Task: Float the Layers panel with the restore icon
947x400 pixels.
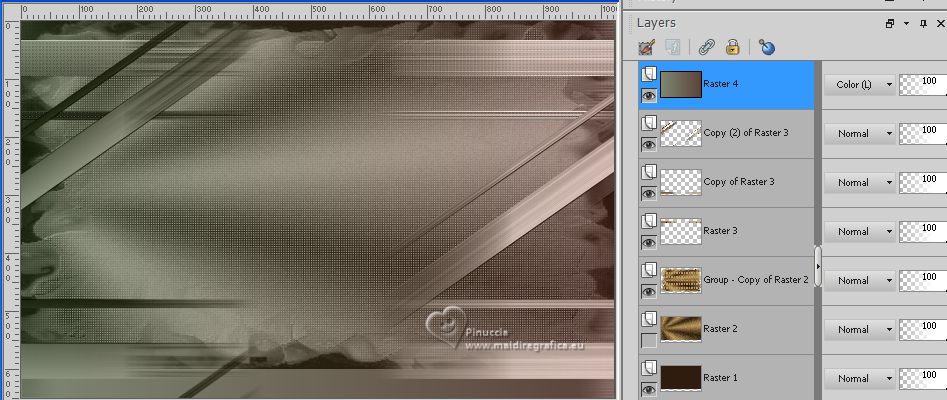Action: point(890,24)
